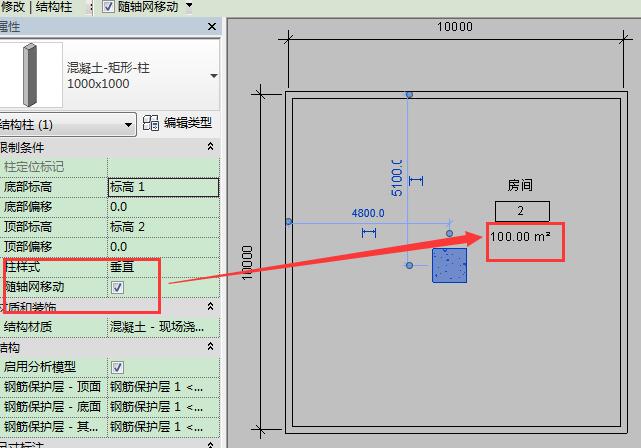Toggle the 启用分析模型 checkbox
This screenshot has width=641, height=448.
[x=117, y=367]
